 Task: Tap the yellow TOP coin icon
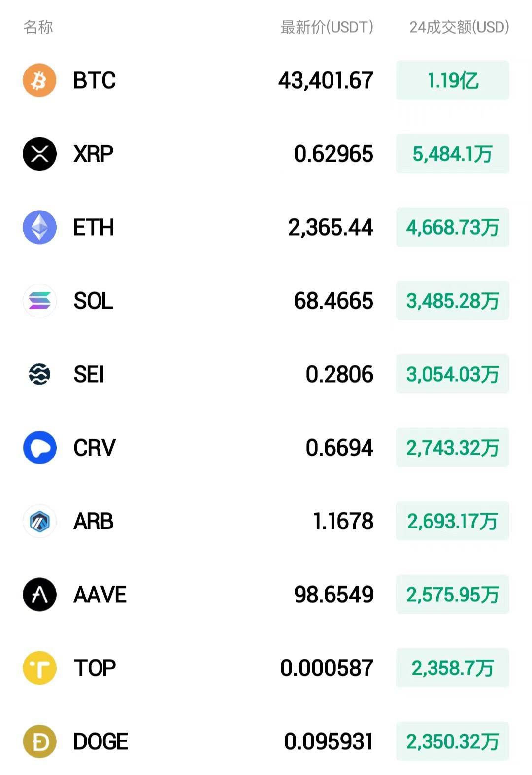click(x=39, y=668)
